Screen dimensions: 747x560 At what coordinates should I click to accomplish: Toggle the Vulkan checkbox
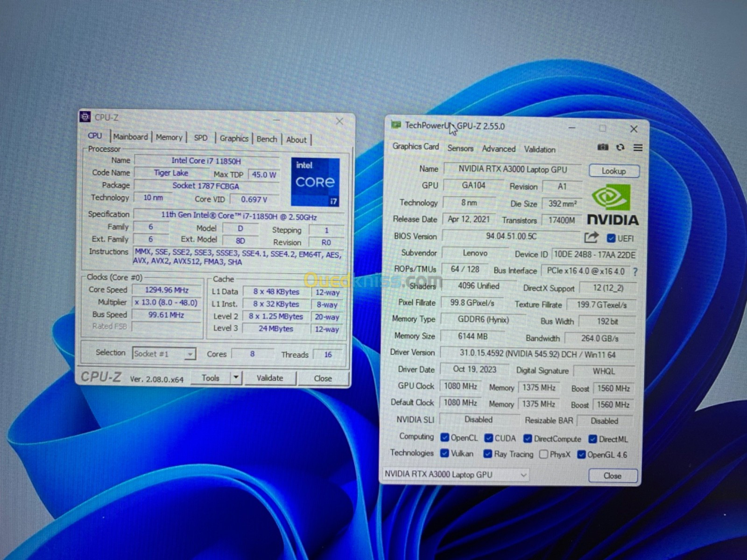444,453
